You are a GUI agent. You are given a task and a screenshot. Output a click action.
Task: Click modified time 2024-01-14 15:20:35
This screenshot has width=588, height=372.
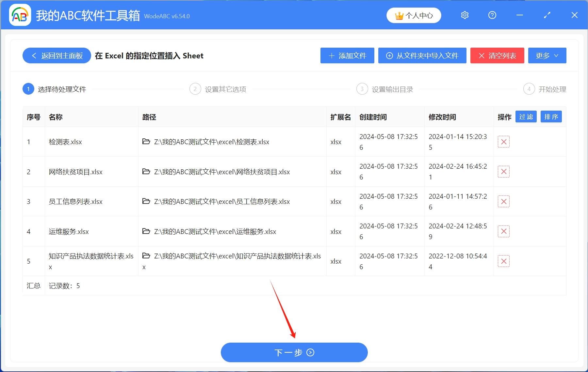click(x=458, y=142)
